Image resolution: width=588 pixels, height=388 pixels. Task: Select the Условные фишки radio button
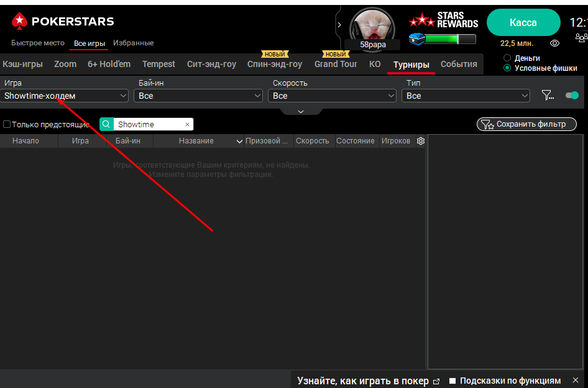[x=507, y=68]
